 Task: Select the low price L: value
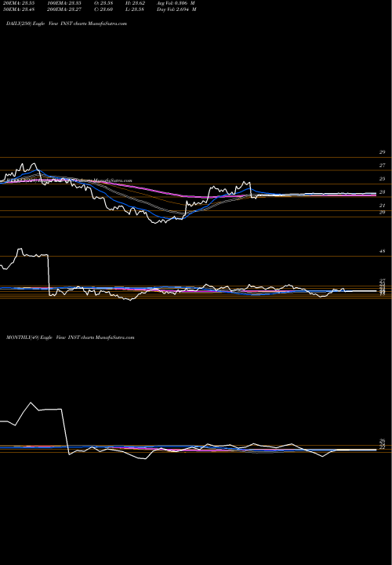point(135,9)
